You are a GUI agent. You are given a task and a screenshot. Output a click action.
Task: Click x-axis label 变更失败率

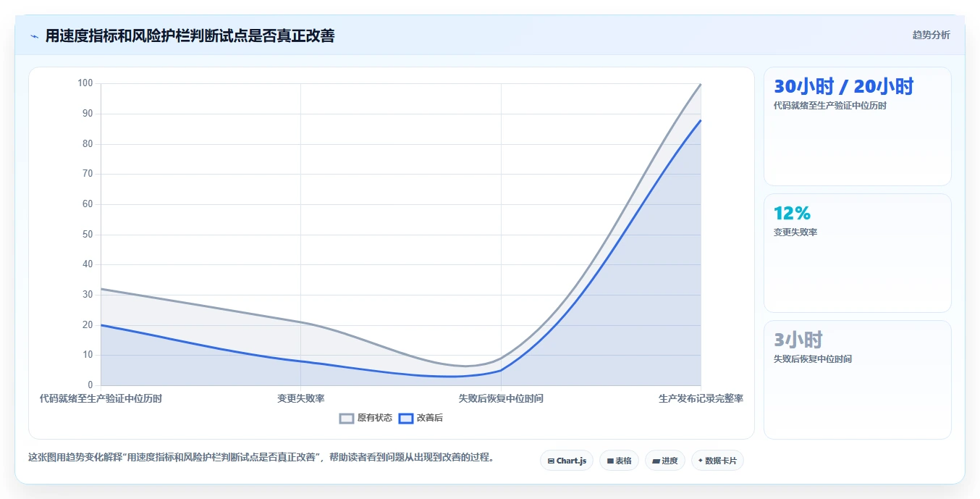coord(301,398)
